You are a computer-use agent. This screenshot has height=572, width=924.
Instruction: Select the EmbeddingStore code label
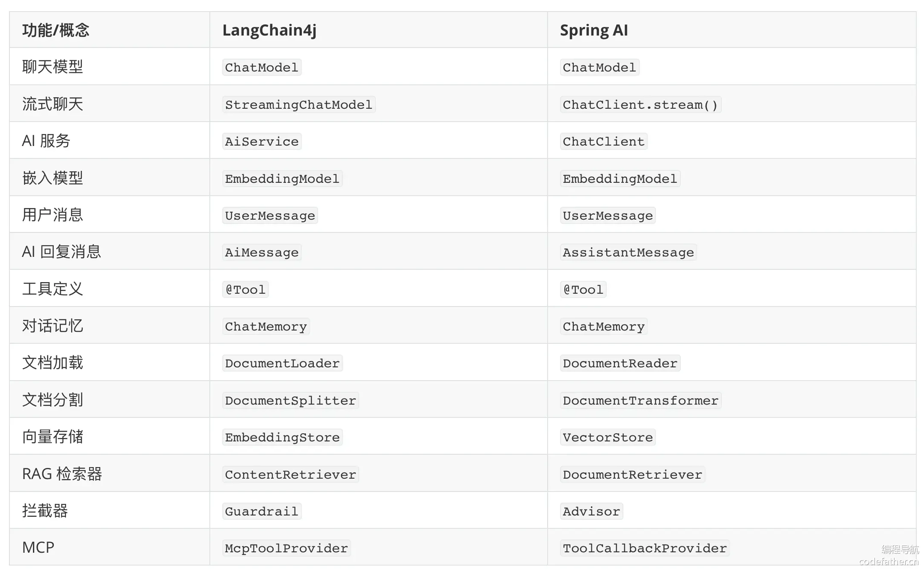(x=283, y=437)
